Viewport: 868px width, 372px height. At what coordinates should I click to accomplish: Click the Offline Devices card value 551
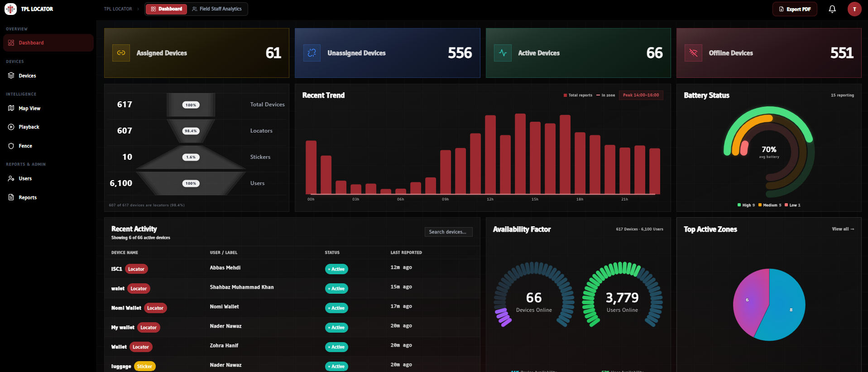click(x=842, y=53)
